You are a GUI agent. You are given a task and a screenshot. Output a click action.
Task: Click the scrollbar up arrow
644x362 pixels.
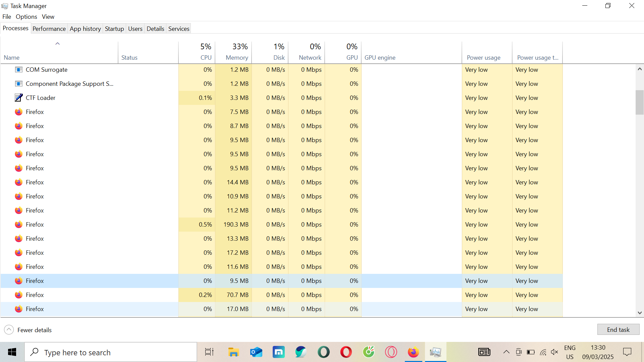click(640, 69)
